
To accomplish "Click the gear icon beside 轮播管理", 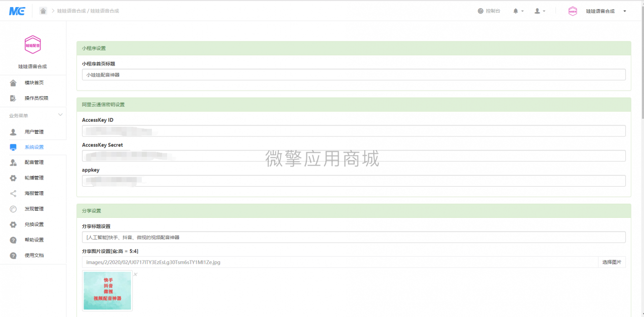I will [13, 178].
